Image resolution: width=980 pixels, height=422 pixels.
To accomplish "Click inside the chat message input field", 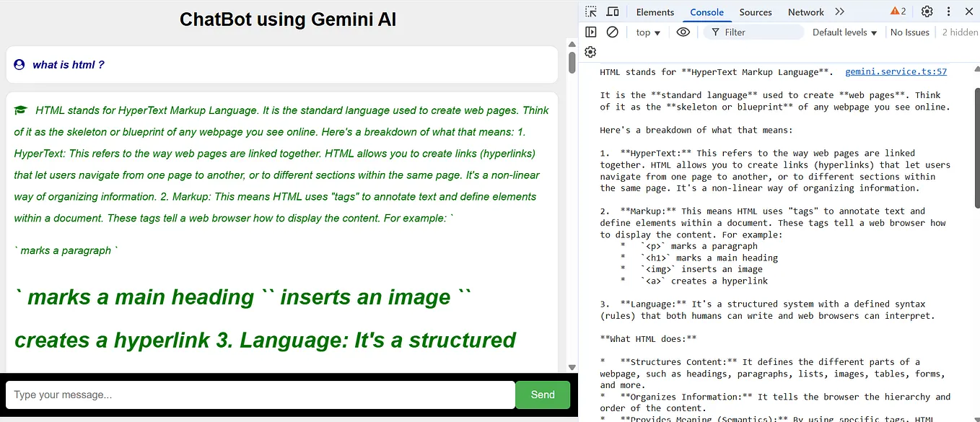I will (x=260, y=395).
